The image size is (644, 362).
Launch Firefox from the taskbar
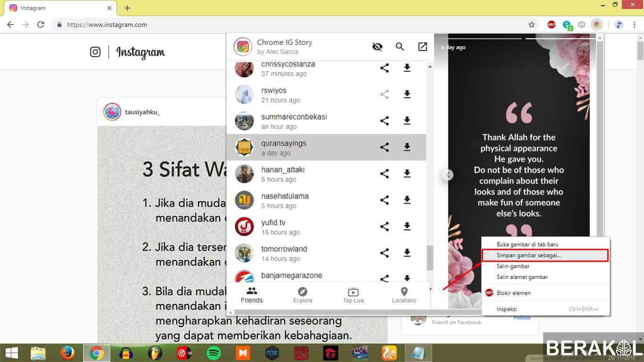(67, 353)
